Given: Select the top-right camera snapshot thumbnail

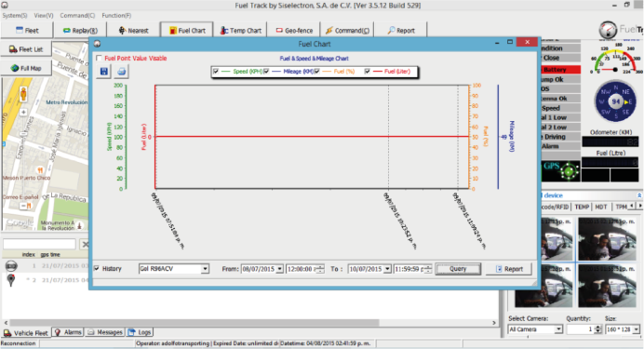Looking at the screenshot, I should [x=607, y=239].
